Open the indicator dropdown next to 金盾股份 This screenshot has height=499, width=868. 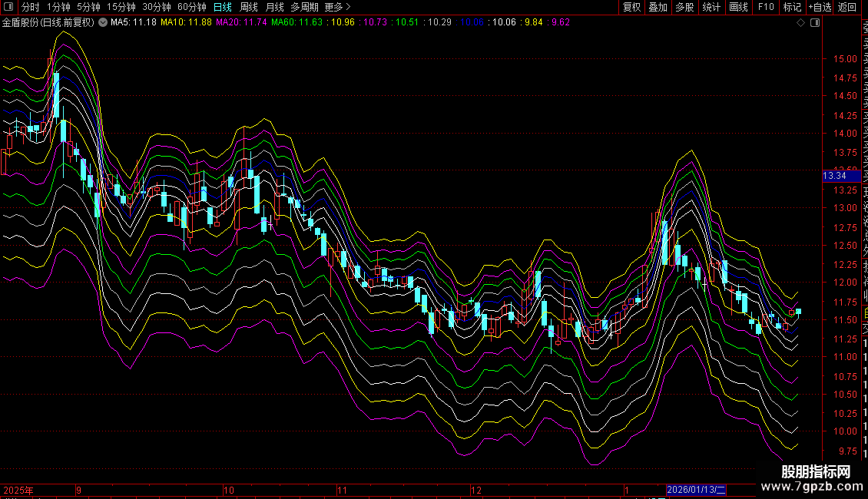pos(103,22)
